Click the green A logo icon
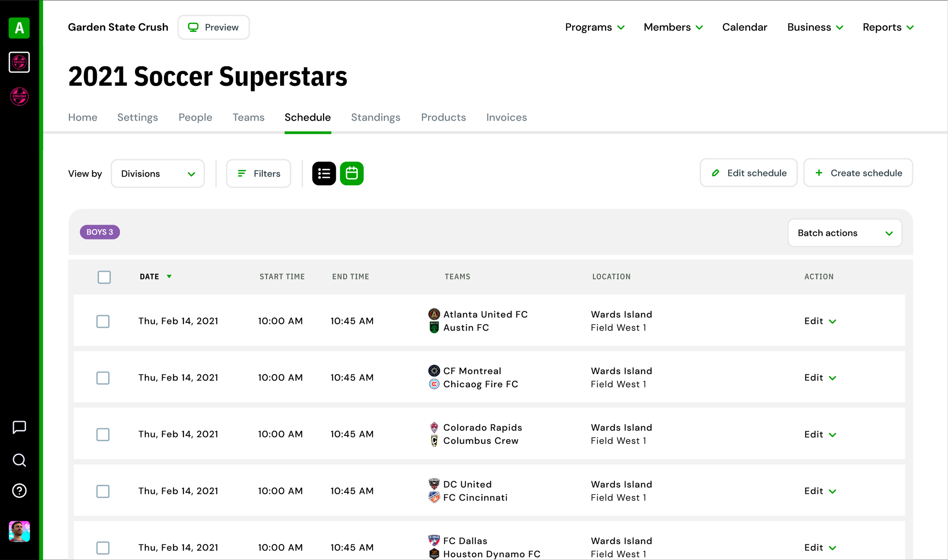 19,28
